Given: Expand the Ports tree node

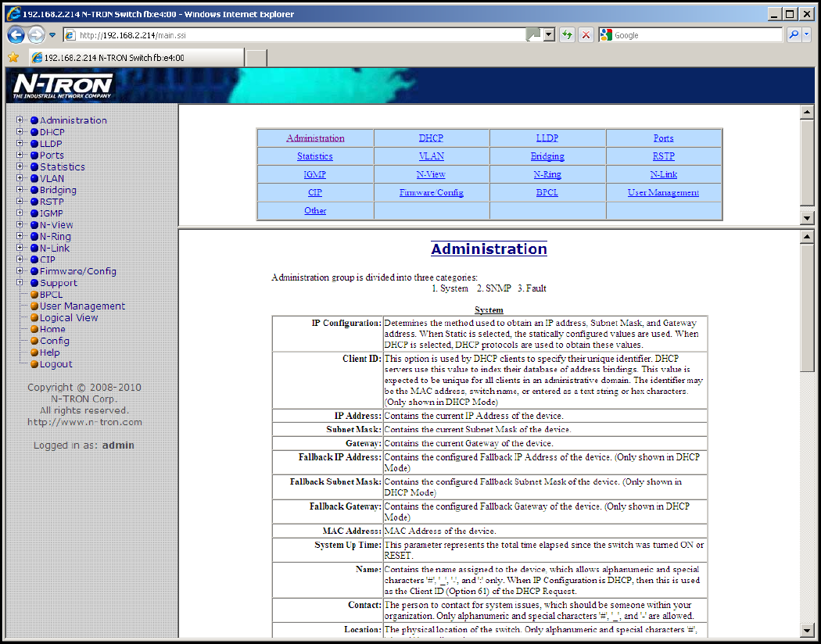Looking at the screenshot, I should (x=20, y=155).
